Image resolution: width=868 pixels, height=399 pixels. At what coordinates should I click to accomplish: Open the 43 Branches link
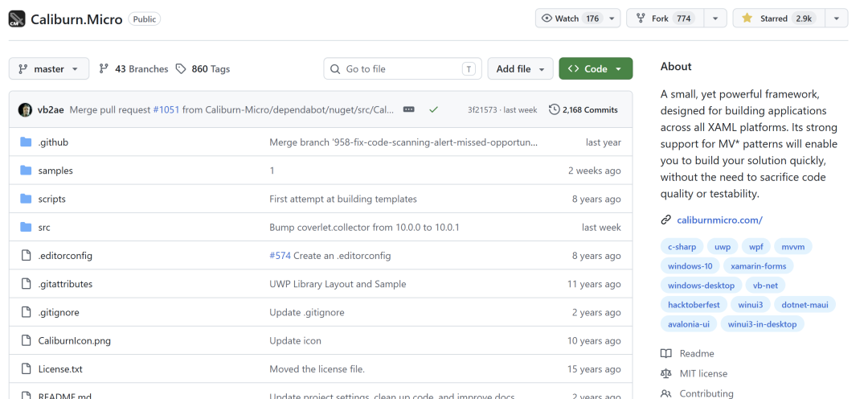(x=133, y=68)
